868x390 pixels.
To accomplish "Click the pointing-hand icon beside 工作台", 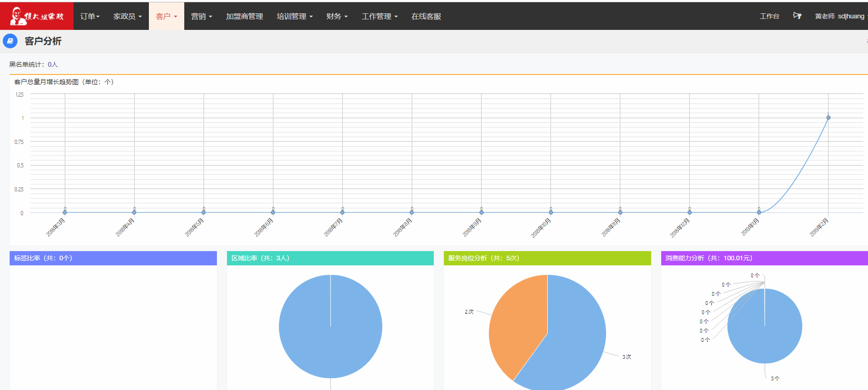I will [797, 16].
